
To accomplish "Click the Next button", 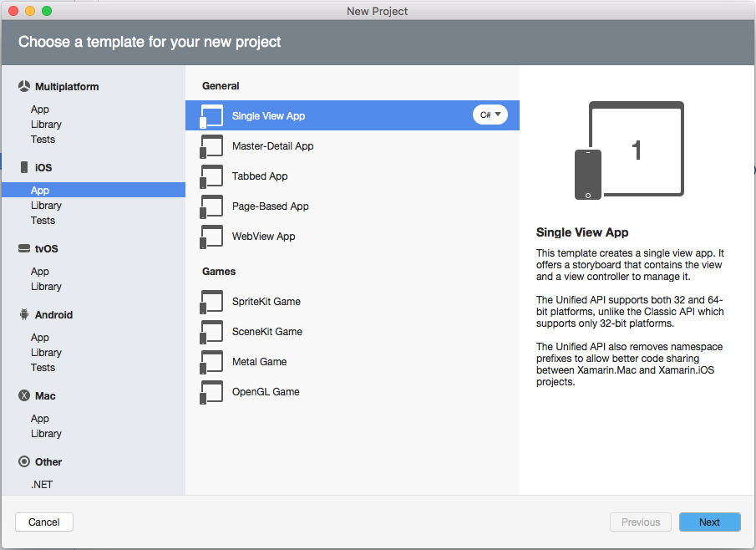I will tap(709, 522).
